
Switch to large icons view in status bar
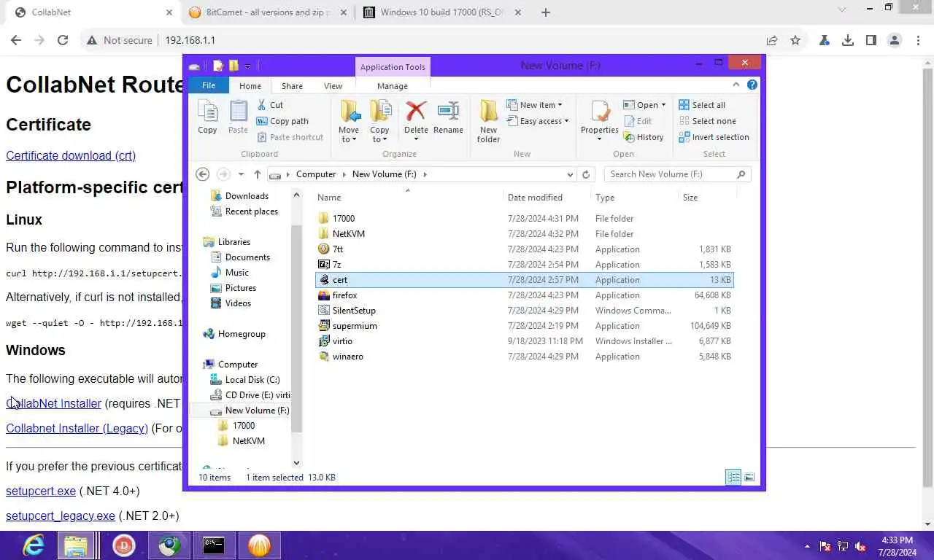pos(749,478)
